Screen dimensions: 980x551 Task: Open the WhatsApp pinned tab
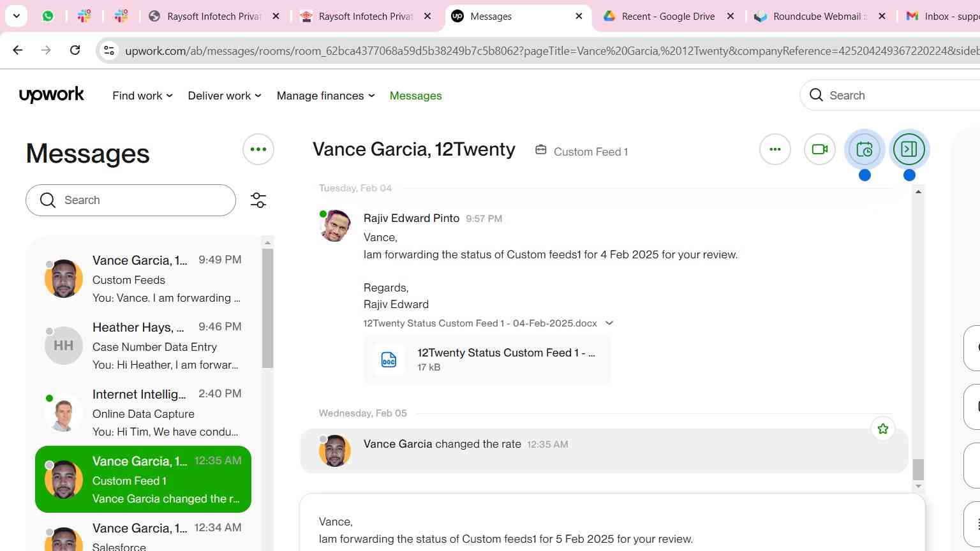[48, 17]
